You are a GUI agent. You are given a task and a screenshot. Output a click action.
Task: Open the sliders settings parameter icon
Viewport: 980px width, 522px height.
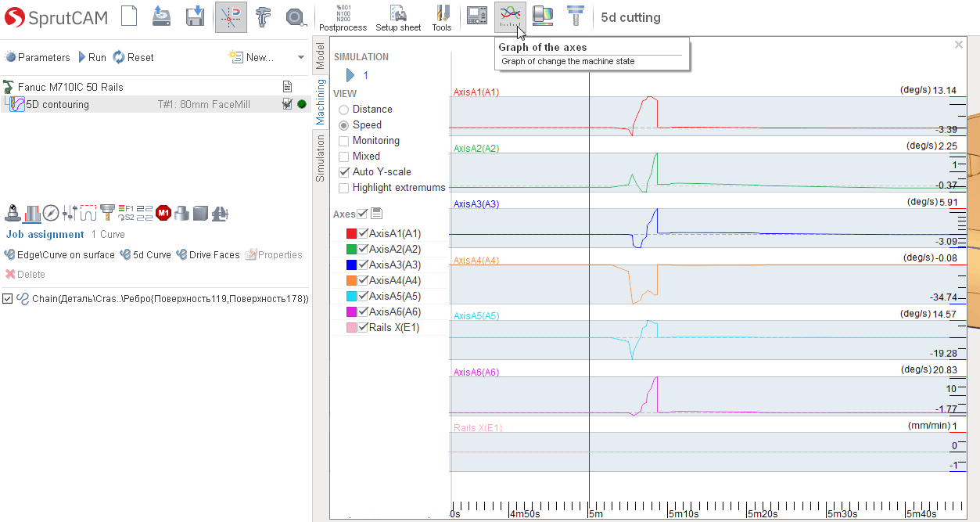coord(70,212)
